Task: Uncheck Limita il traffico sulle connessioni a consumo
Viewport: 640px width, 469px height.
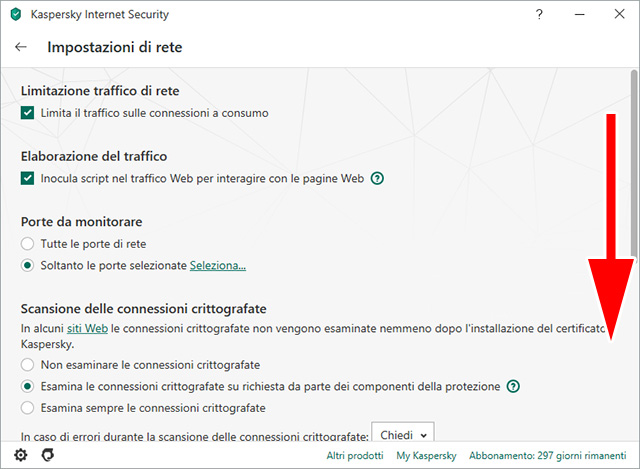Action: (27, 114)
